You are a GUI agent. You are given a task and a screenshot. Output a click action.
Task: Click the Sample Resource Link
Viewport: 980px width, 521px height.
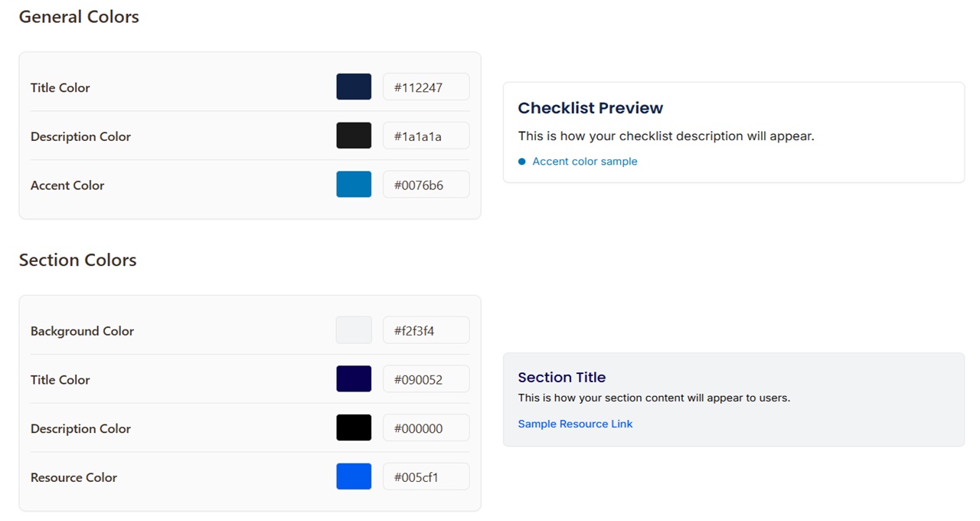(x=575, y=424)
